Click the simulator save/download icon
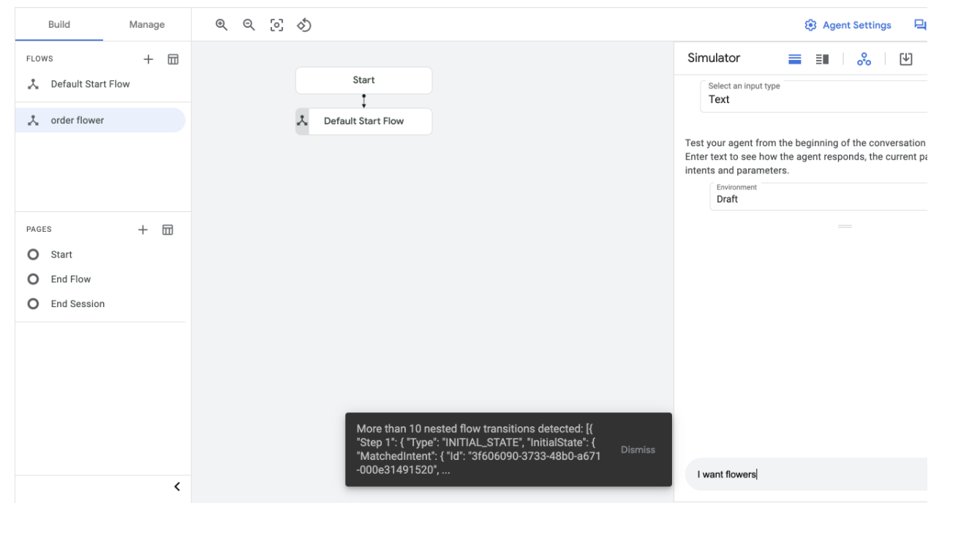The width and height of the screenshot is (980, 541). [905, 59]
